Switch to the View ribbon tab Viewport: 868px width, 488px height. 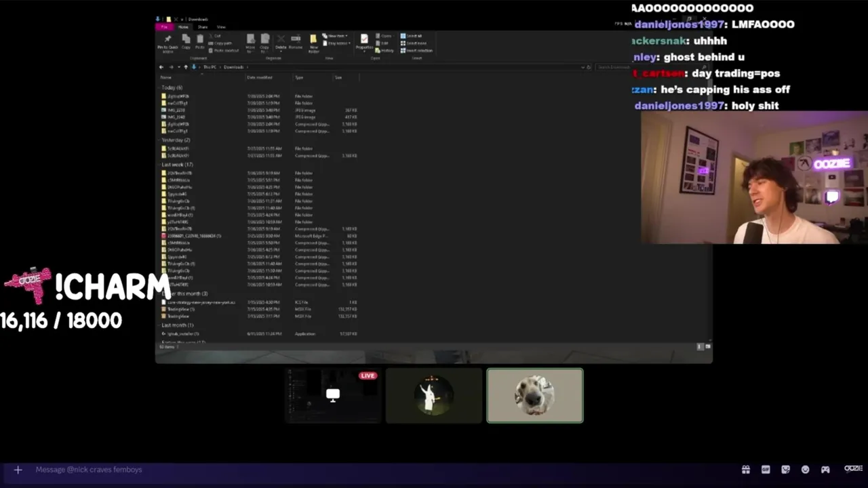[221, 27]
